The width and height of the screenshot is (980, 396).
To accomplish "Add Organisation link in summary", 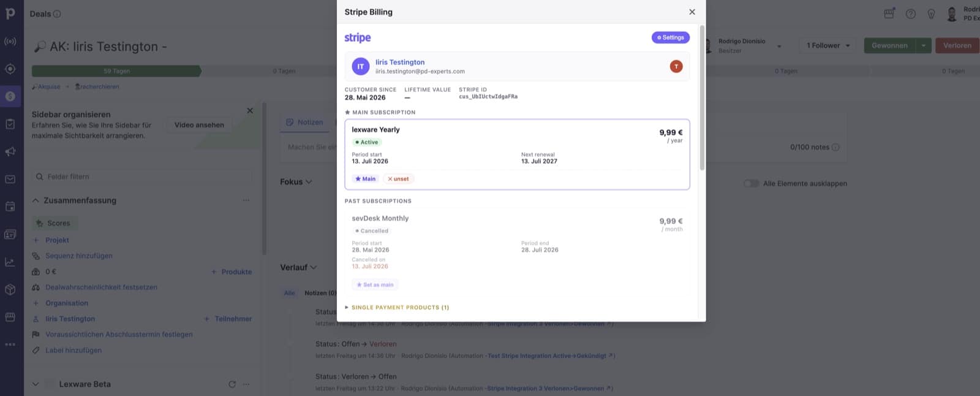I will pos(67,303).
